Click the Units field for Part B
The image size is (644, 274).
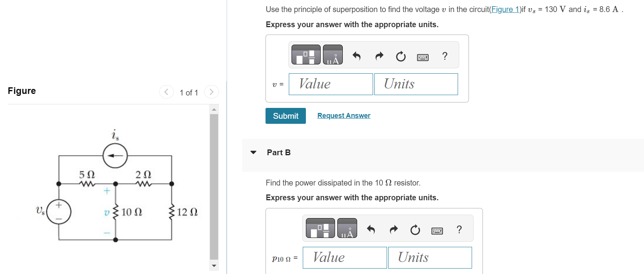pos(430,257)
